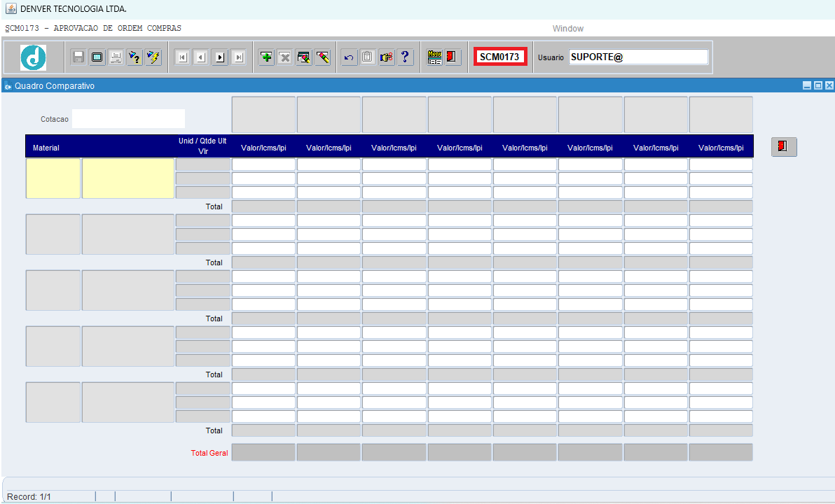Click the first Valor/Icms/Ipi cell in row one
The image size is (835, 504).
click(263, 164)
